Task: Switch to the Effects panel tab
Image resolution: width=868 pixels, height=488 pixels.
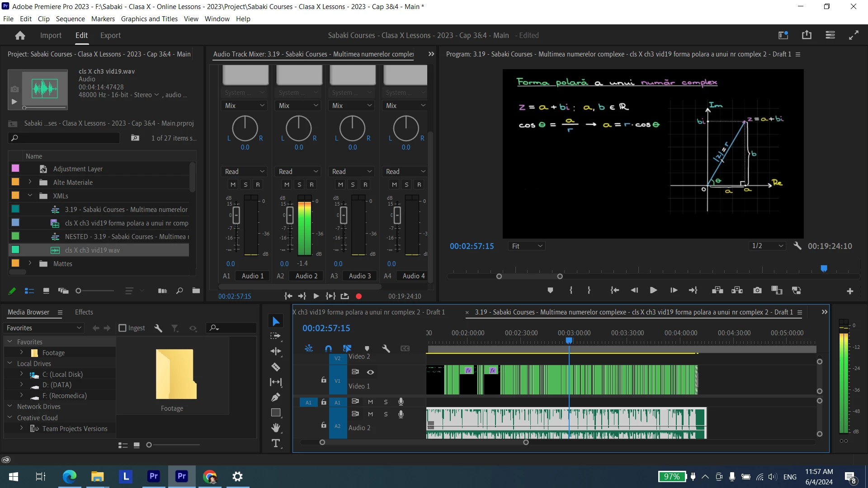Action: 84,312
